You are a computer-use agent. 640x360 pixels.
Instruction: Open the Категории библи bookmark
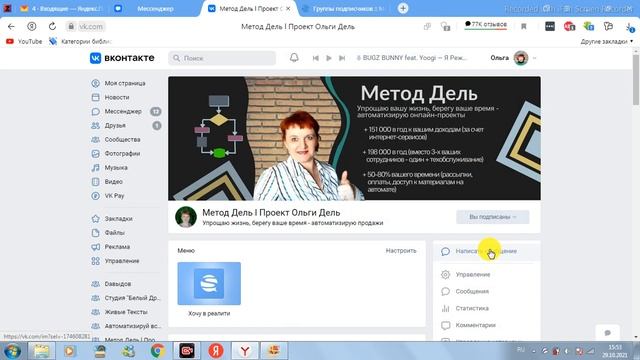[x=80, y=41]
